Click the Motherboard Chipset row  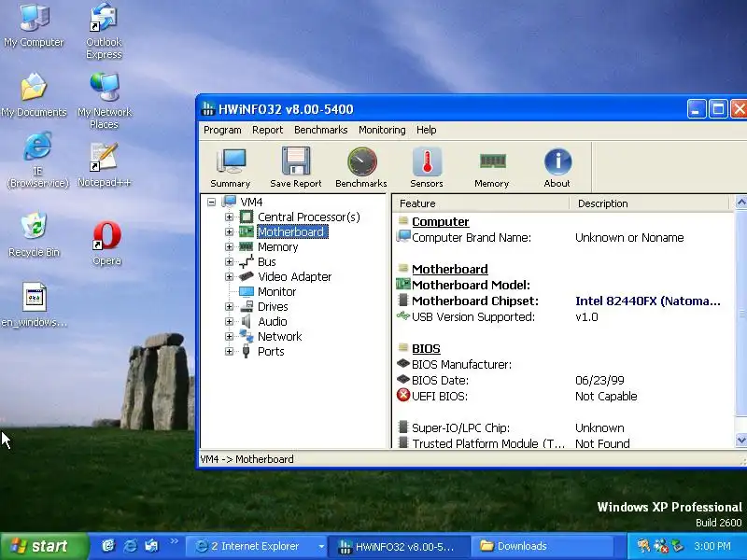coord(562,301)
